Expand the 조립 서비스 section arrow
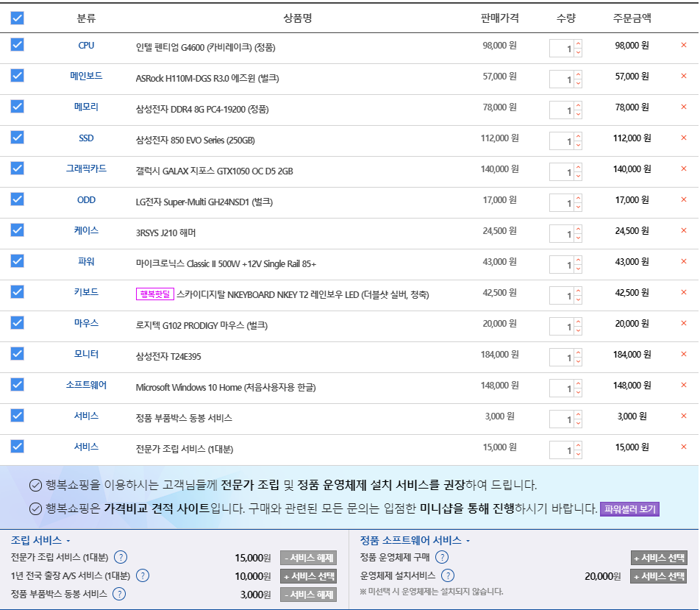Viewport: 700px width, 610px height. click(68, 541)
